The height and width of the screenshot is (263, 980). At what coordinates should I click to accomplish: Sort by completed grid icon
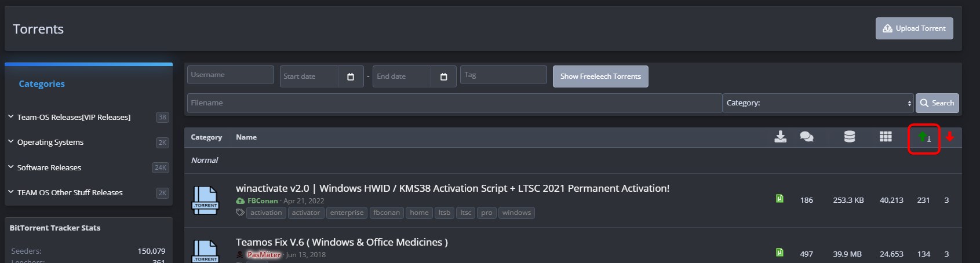(886, 137)
